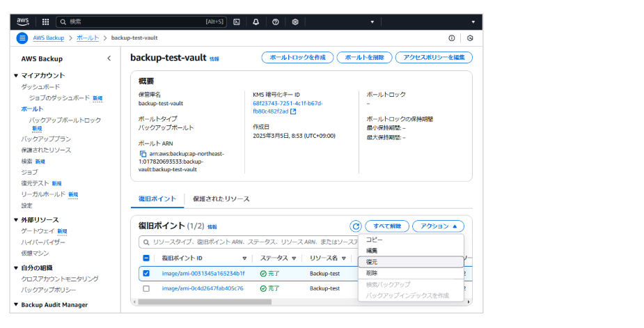Collapse the マイアカウント sidebar section
Image resolution: width=644 pixels, height=328 pixels.
[x=16, y=75]
